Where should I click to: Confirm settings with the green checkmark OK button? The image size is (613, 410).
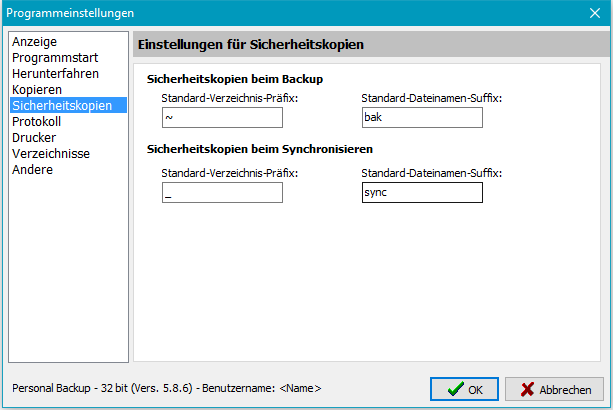[x=464, y=389]
